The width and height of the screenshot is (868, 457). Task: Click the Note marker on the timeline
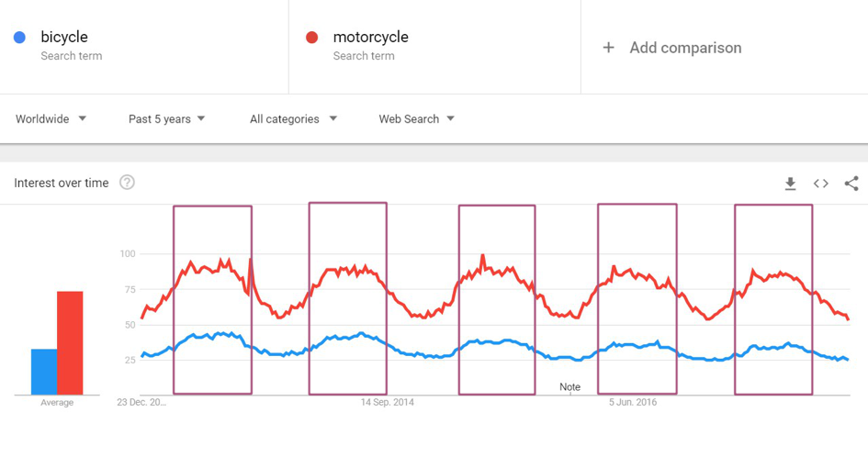[570, 387]
